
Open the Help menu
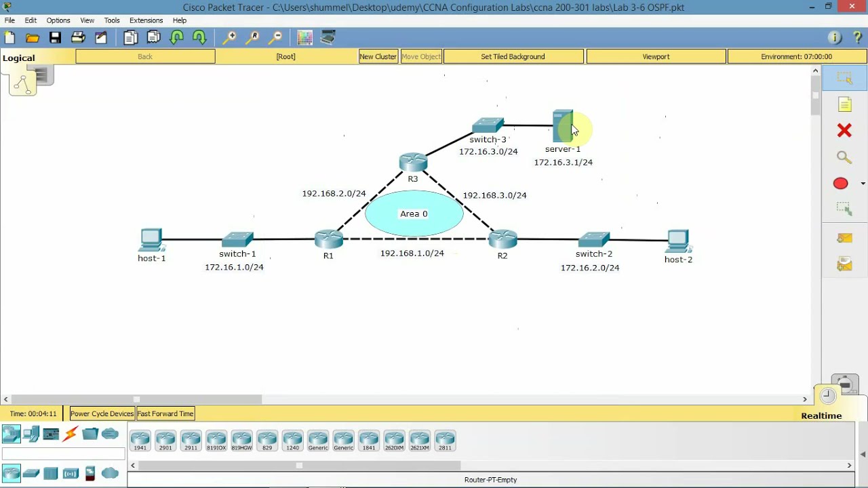pyautogui.click(x=180, y=20)
